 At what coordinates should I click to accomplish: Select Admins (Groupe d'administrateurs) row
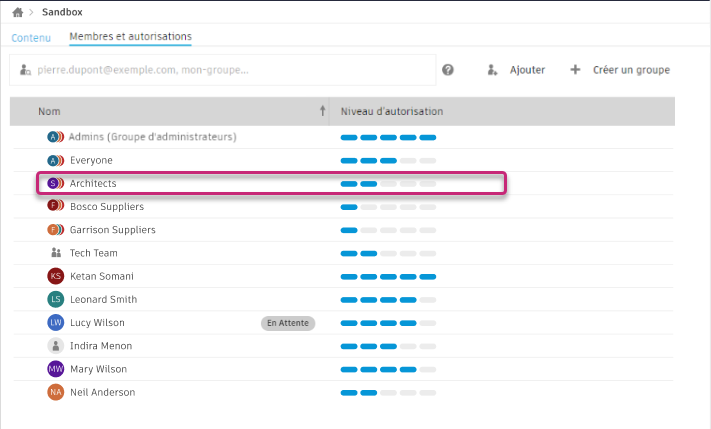(x=152, y=136)
